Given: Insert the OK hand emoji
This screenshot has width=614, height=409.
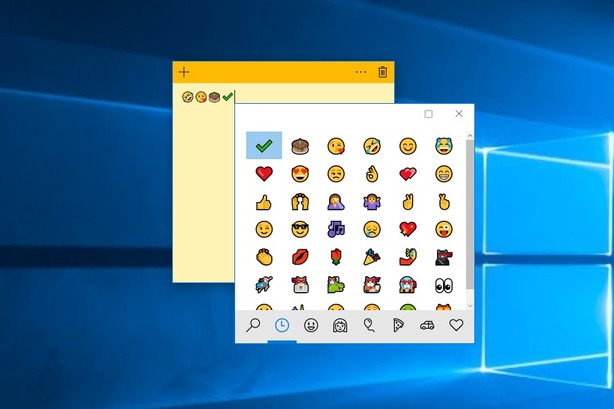Looking at the screenshot, I should [372, 174].
